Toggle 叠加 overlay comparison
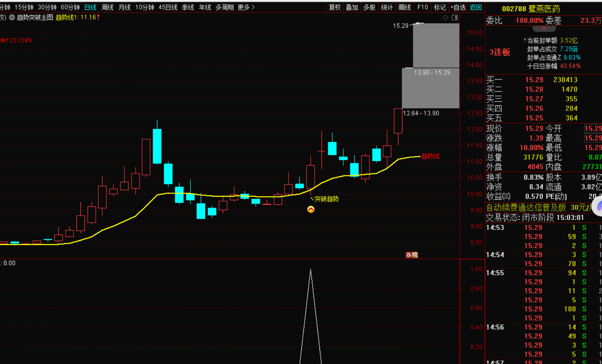Image resolution: width=602 pixels, height=364 pixels. [x=352, y=7]
